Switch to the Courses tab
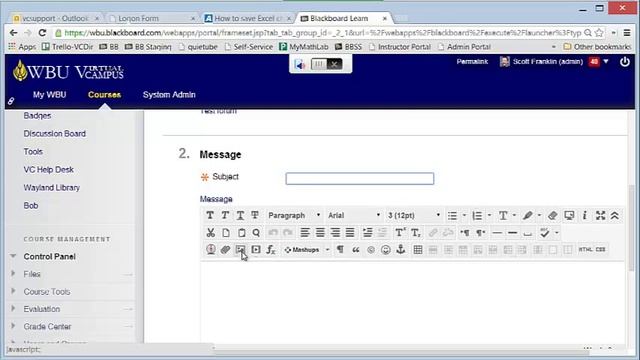The height and width of the screenshot is (360, 640). [x=104, y=95]
